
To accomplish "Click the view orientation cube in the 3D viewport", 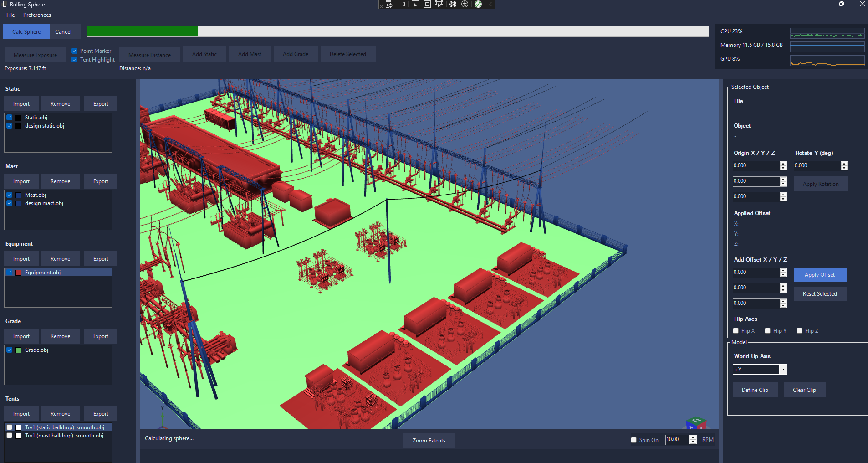I will [696, 423].
